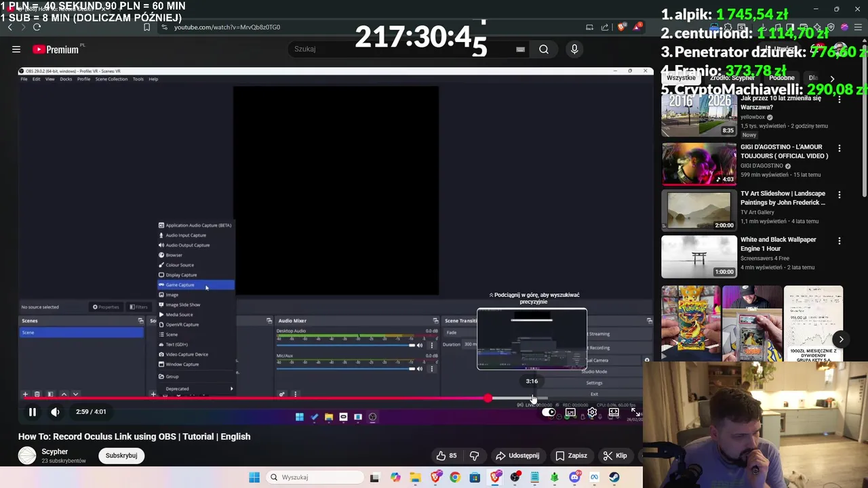The image size is (868, 488).
Task: Select the Podobne chip
Action: tap(782, 78)
